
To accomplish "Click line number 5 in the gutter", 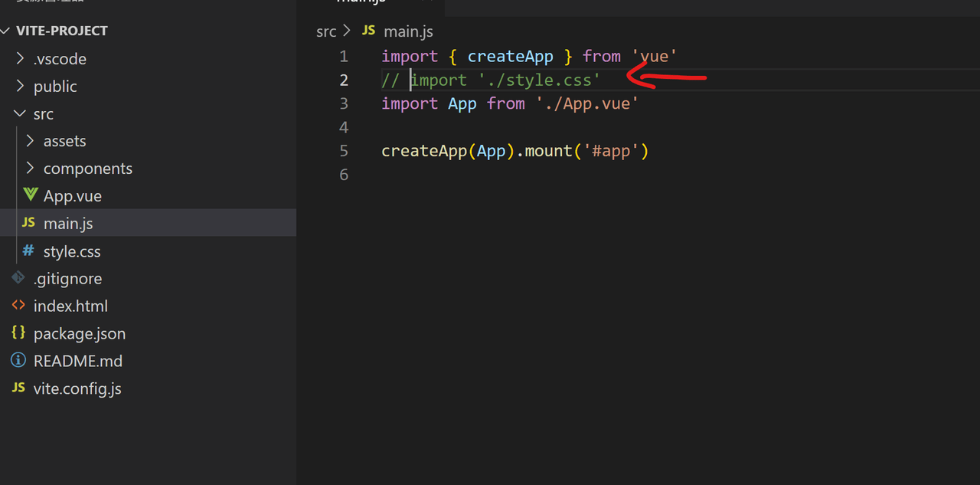I will pos(343,151).
